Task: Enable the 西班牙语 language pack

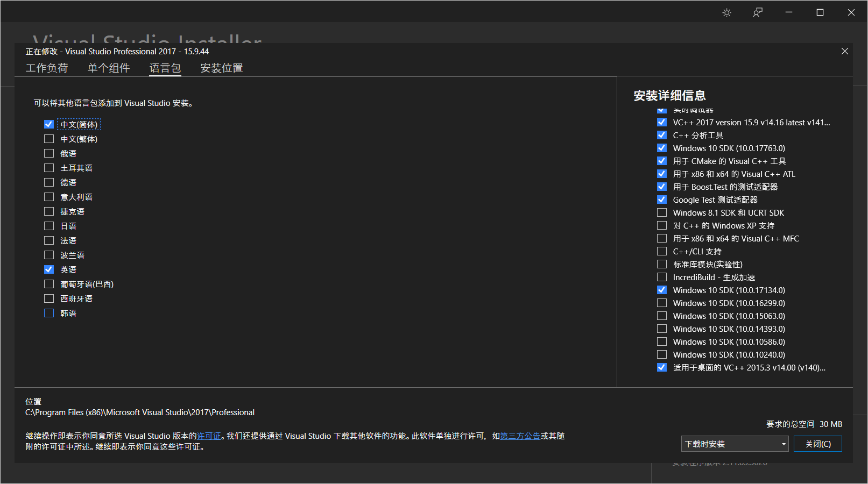Action: (49, 298)
